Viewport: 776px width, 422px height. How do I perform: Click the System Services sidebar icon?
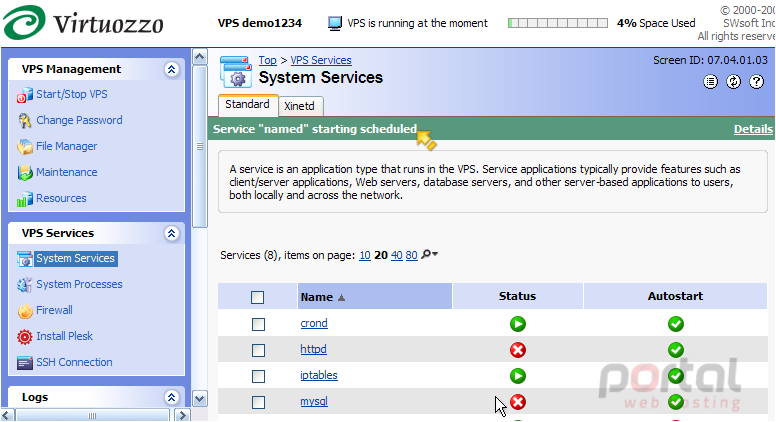pos(25,259)
